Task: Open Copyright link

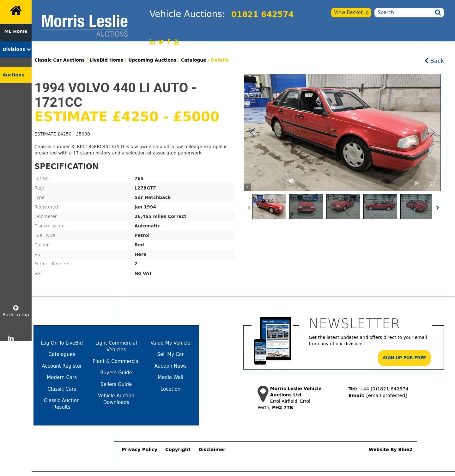Action: [178, 449]
